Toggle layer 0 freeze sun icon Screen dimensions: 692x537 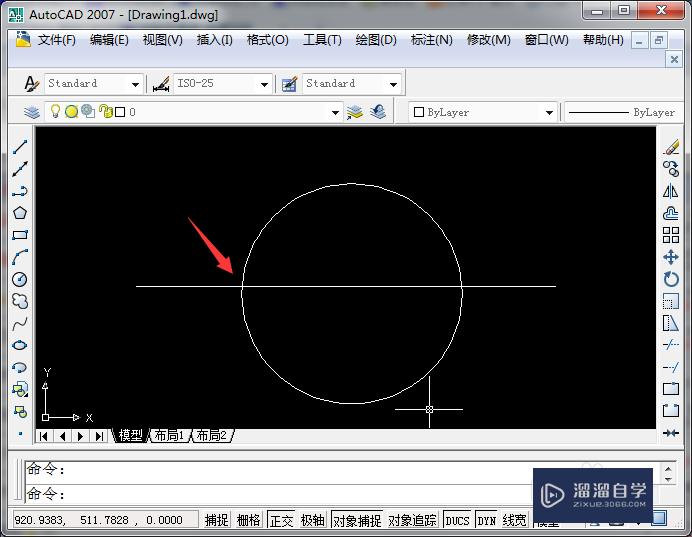pos(71,112)
